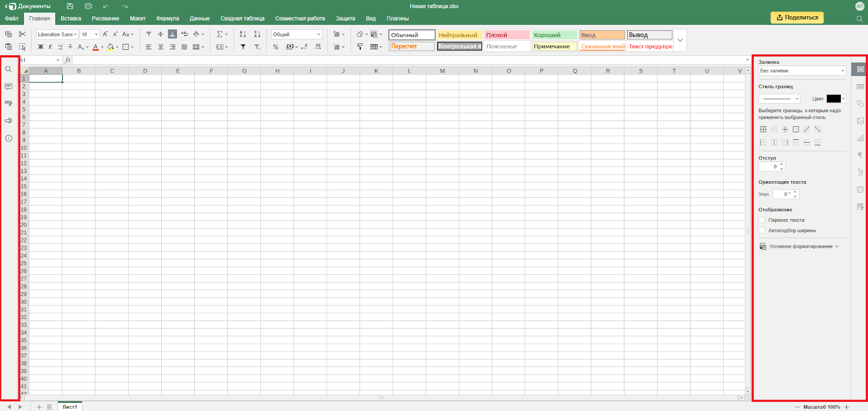Screen dimensions: 868x411
Task: Enable the Автоподбор ширины checkbox
Action: click(762, 230)
